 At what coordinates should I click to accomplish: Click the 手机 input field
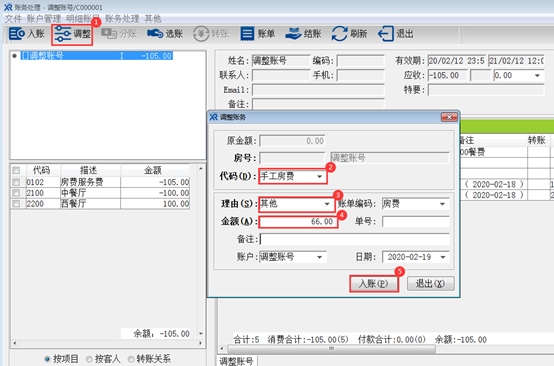(x=360, y=75)
